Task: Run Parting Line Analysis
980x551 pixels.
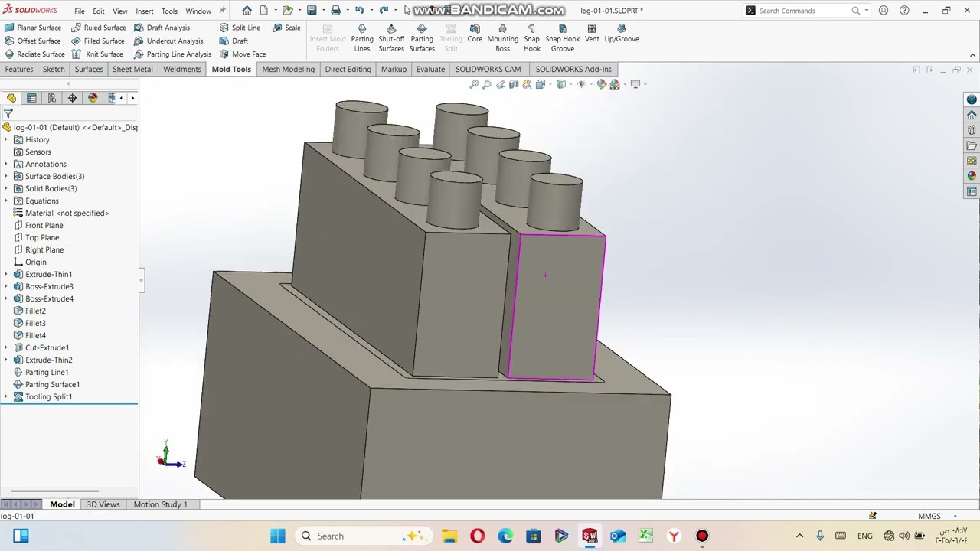Action: click(172, 54)
